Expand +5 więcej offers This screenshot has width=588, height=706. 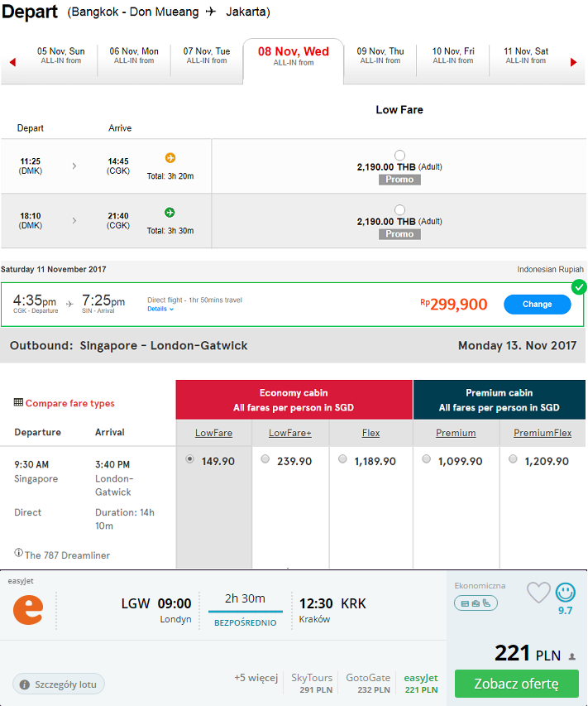[x=256, y=678]
